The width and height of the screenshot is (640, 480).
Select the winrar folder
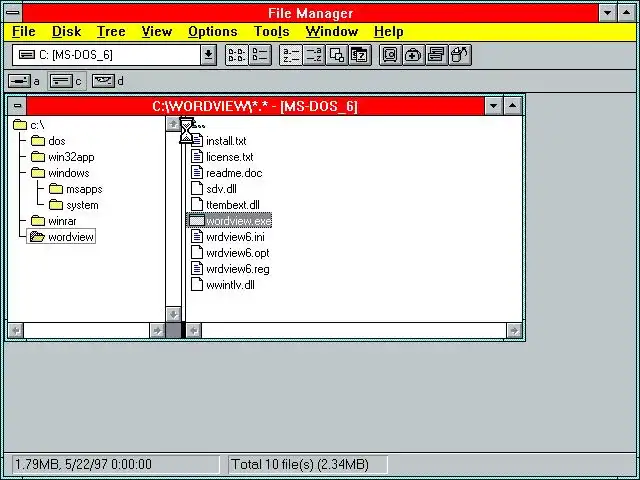point(53,221)
